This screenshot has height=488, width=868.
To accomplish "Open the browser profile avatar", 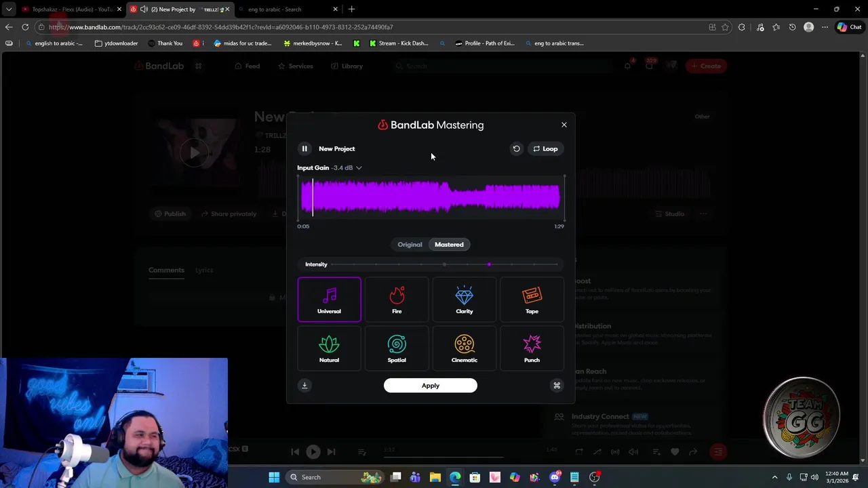I will coord(808,27).
